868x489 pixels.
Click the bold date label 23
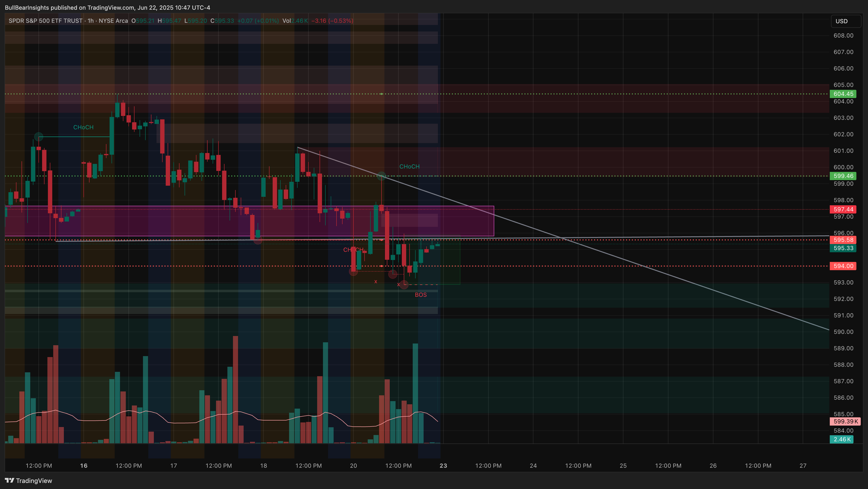coord(443,466)
